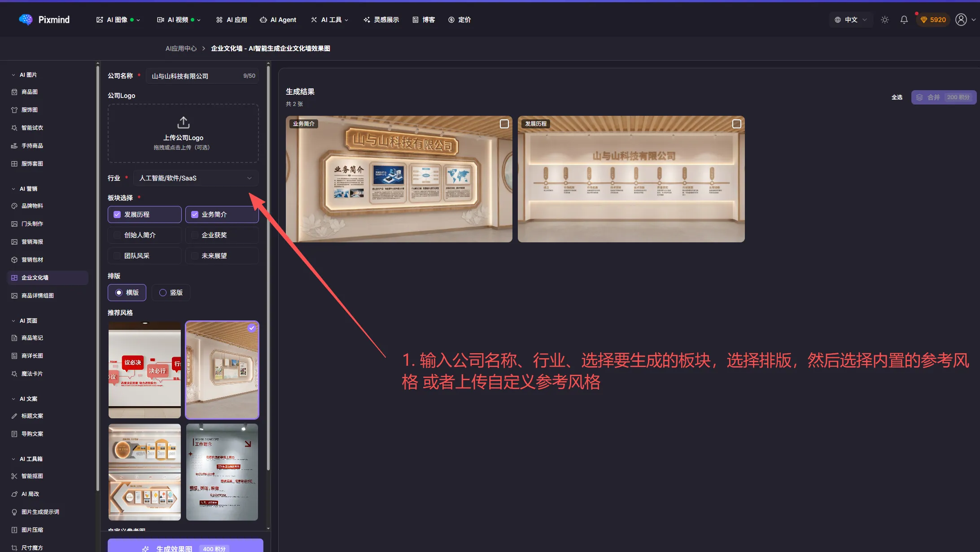Open 手持商品 sidebar item
The image size is (980, 552).
32,146
